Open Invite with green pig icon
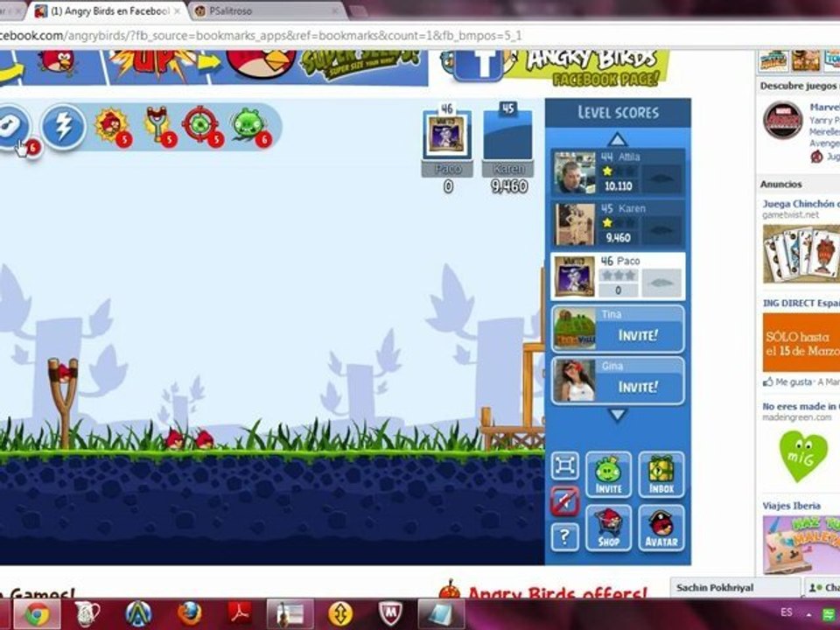Image resolution: width=840 pixels, height=630 pixels. point(608,474)
